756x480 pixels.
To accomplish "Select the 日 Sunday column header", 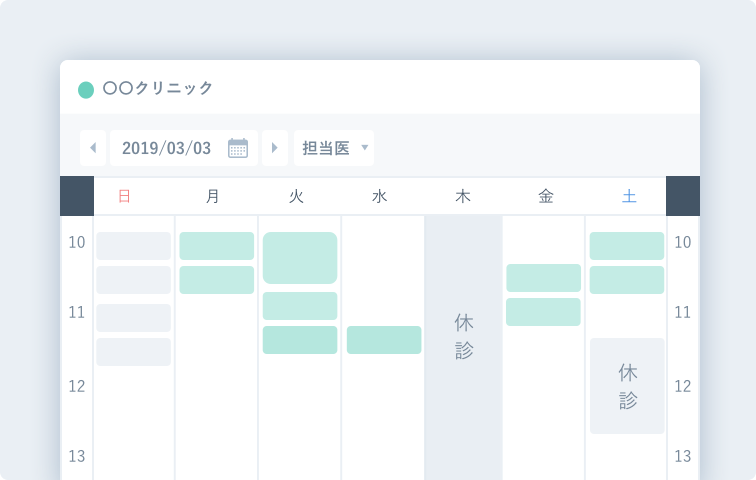I will tap(124, 197).
